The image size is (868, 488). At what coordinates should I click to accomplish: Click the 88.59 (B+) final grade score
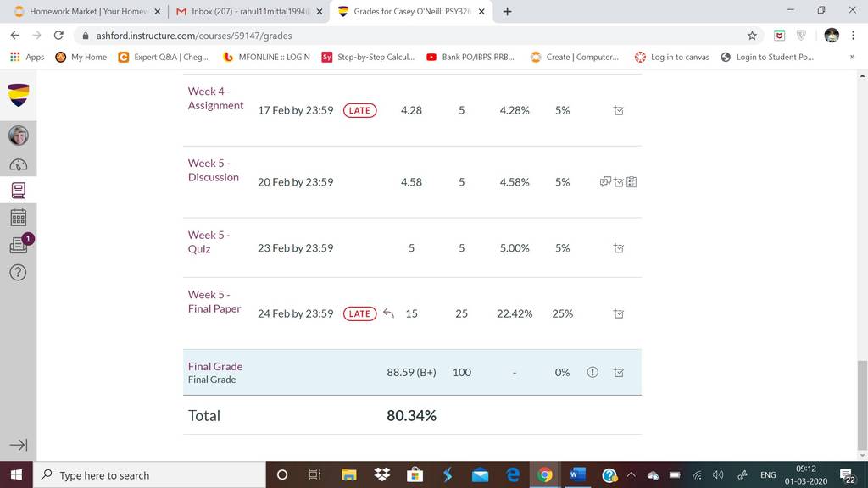point(411,373)
